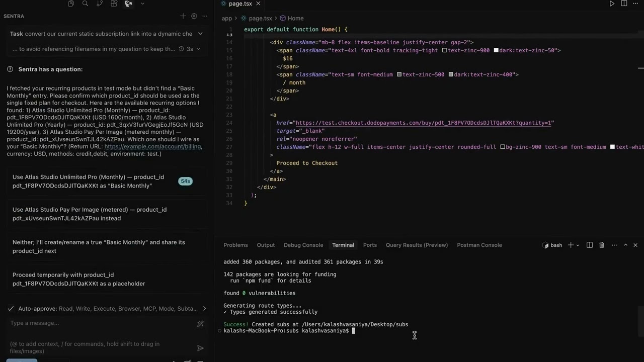644x362 pixels.
Task: Start a new Sentra task with plus icon
Action: click(183, 16)
